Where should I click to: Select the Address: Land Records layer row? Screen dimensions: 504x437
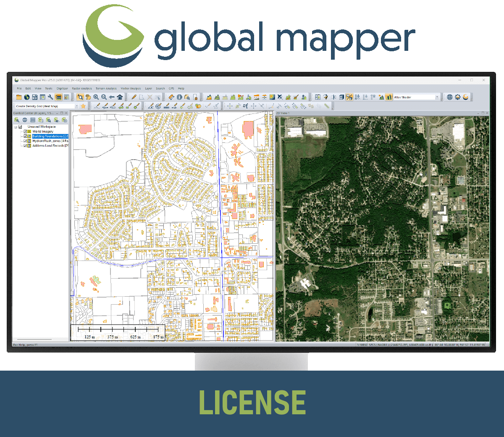[50, 145]
